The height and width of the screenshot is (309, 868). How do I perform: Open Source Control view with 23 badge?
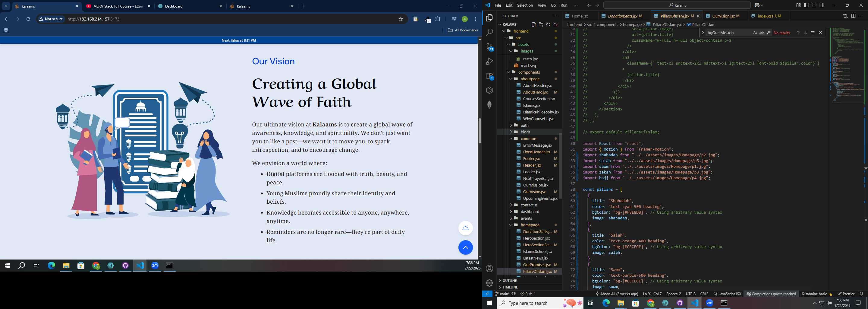point(489,47)
